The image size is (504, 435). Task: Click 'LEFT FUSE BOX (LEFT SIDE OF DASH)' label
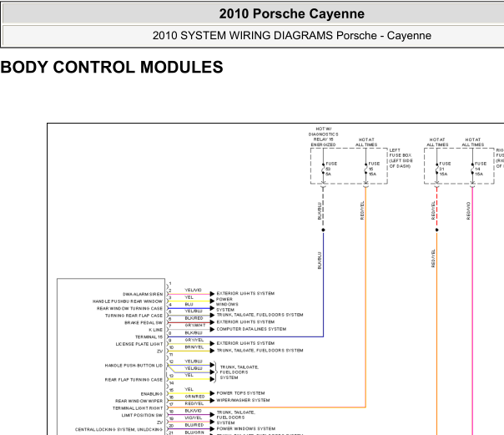401,158
